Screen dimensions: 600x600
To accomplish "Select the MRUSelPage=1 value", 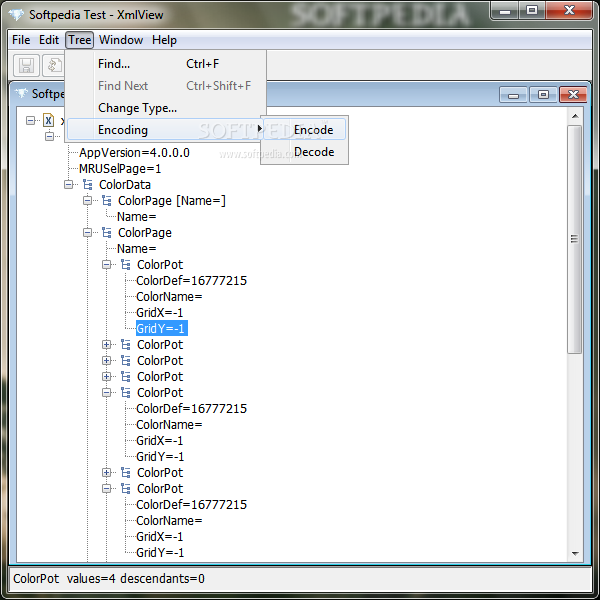I will tap(120, 169).
